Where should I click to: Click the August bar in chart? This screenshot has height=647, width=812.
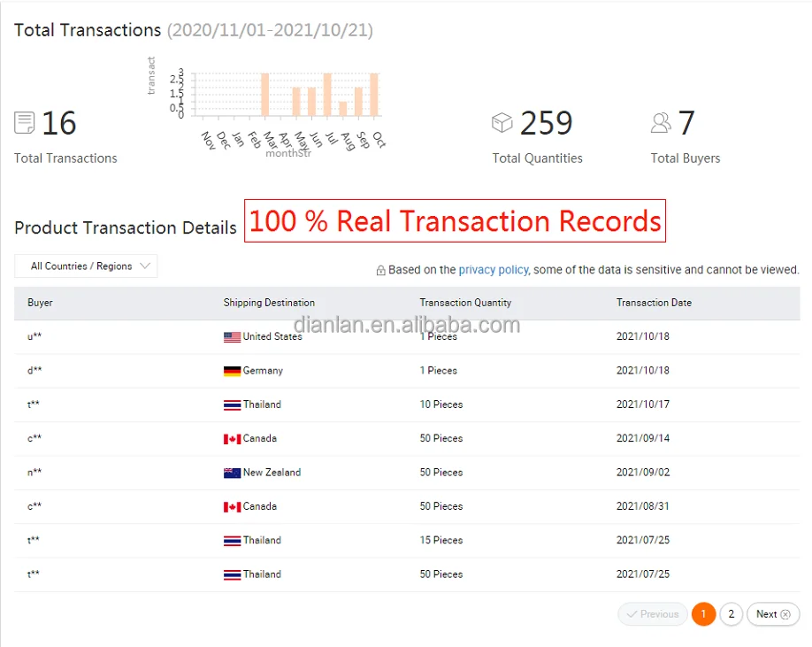point(343,108)
